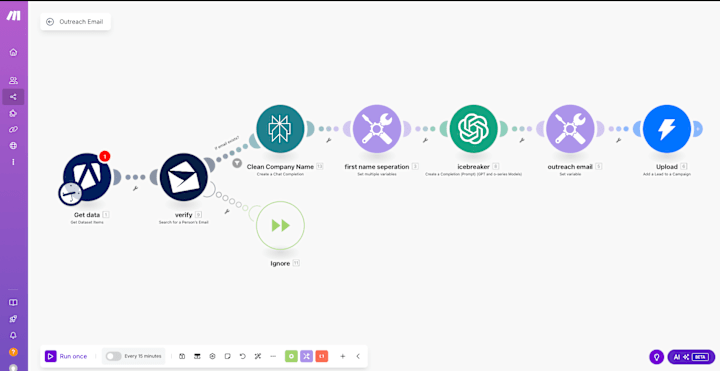Open the Notes icon in bottom toolbar
The height and width of the screenshot is (371, 720).
point(228,356)
